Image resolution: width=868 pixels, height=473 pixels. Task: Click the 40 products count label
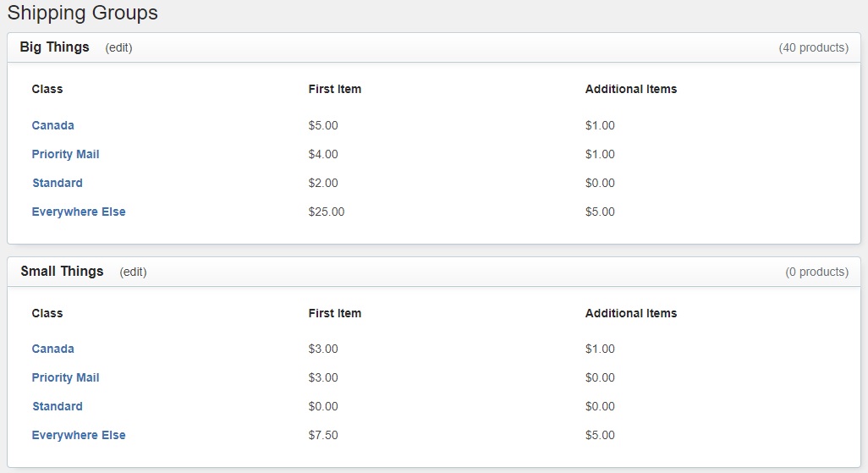tap(813, 47)
